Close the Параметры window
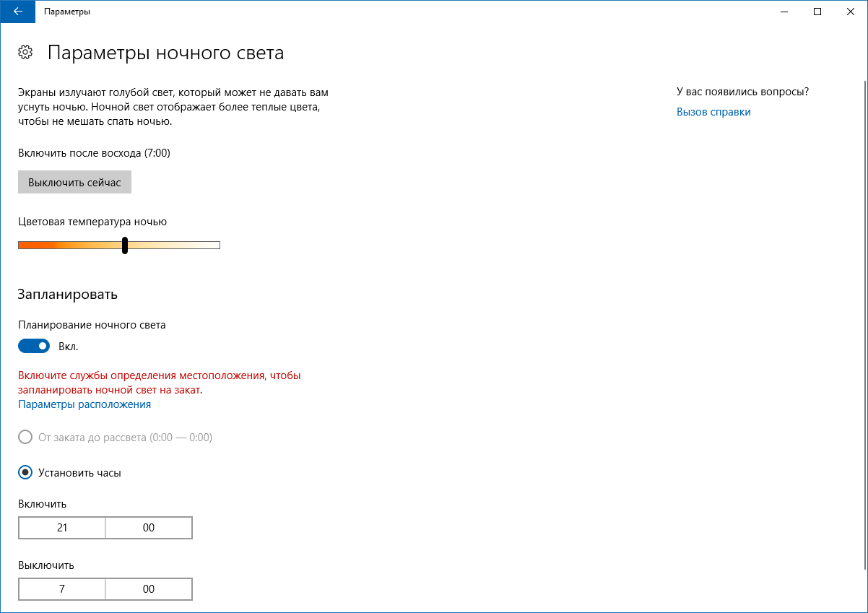The width and height of the screenshot is (868, 613). 850,12
